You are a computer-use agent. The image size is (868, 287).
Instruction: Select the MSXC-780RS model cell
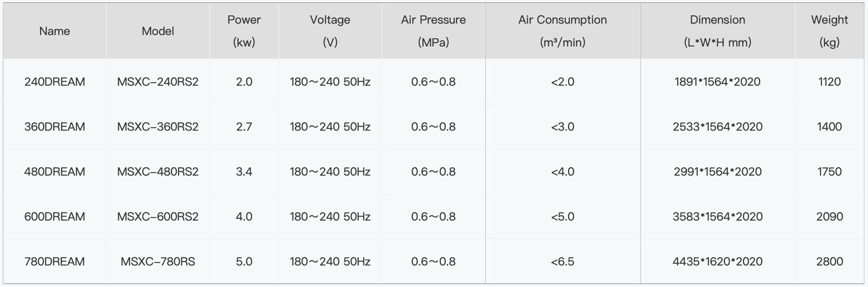click(x=157, y=262)
